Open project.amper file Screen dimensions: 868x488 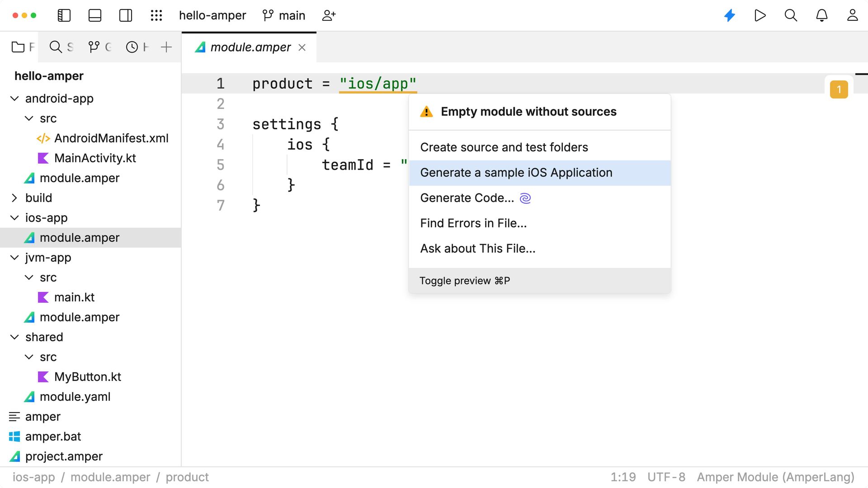point(64,456)
